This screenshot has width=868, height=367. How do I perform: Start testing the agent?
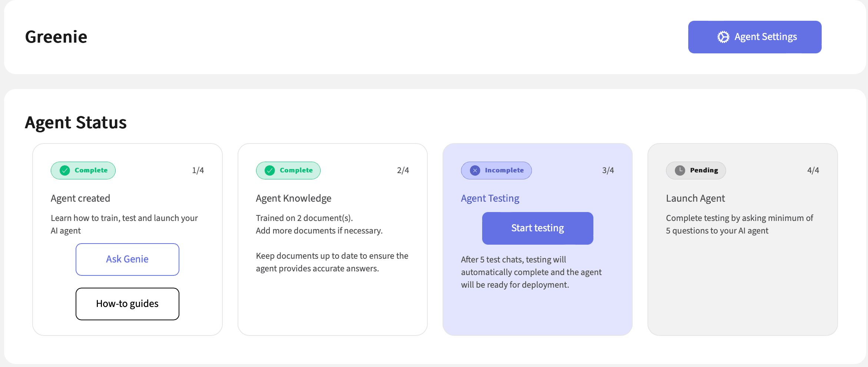[x=537, y=228]
